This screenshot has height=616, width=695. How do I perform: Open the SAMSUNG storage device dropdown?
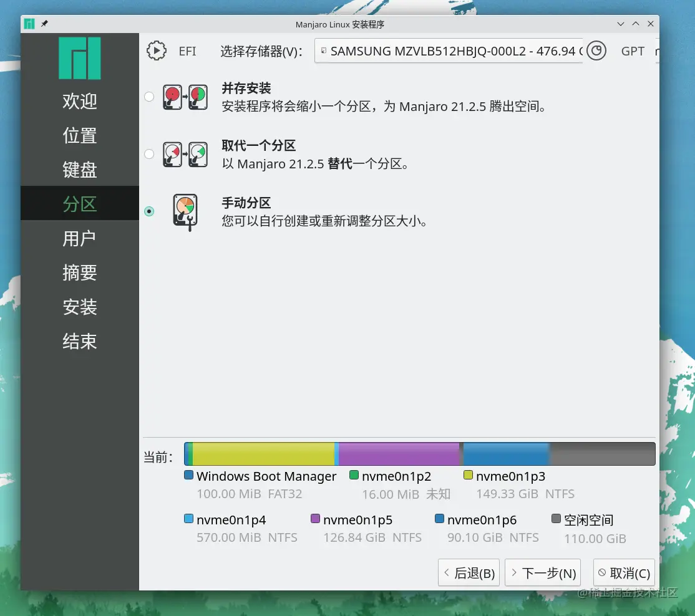[x=449, y=51]
